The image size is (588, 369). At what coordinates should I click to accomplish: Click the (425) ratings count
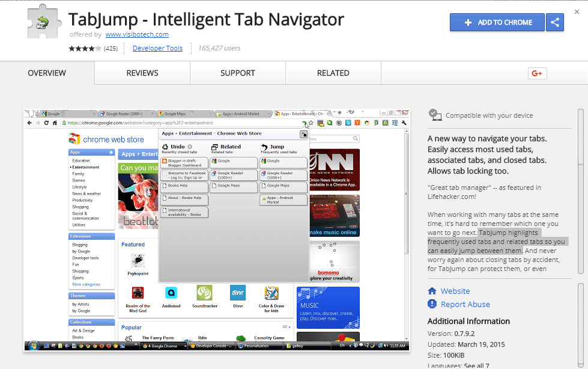[x=111, y=49]
